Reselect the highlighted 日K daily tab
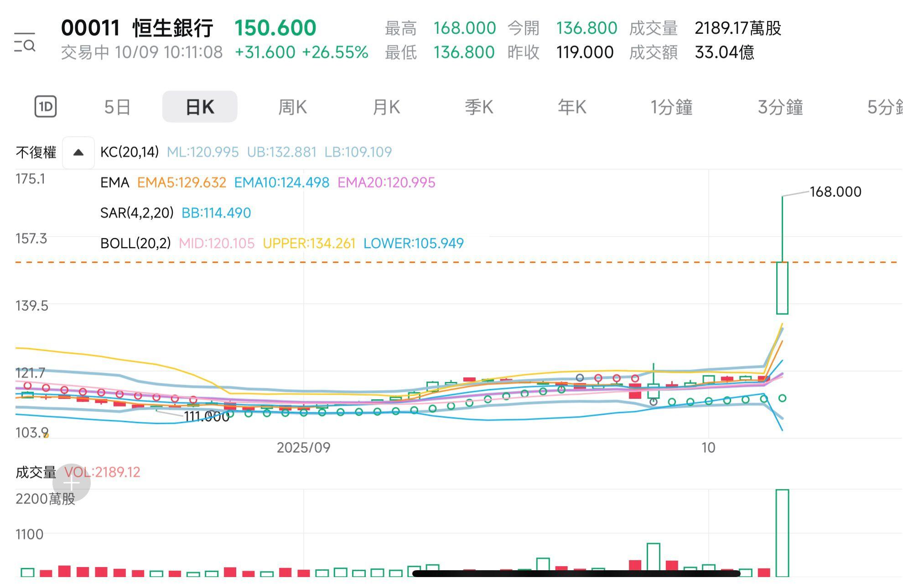This screenshot has height=588, width=903. click(x=199, y=106)
